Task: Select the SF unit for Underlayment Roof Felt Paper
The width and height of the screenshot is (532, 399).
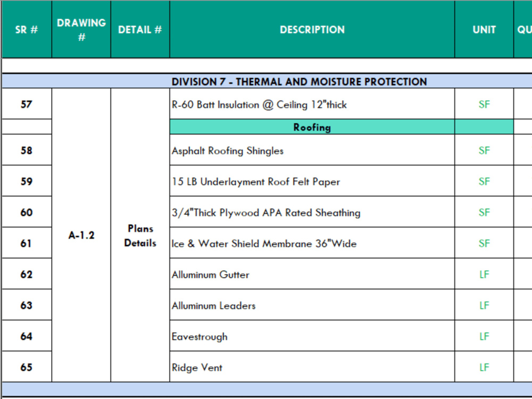Action: tap(484, 181)
